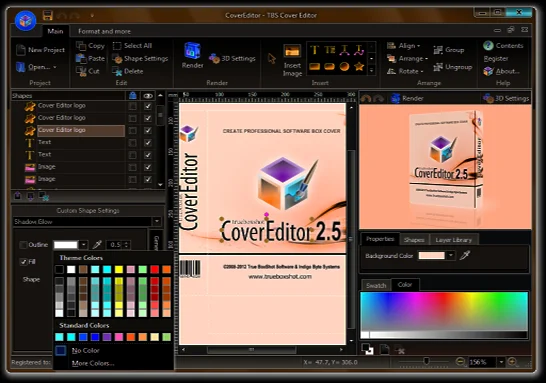Uncheck the Fill checkbox

click(23, 261)
